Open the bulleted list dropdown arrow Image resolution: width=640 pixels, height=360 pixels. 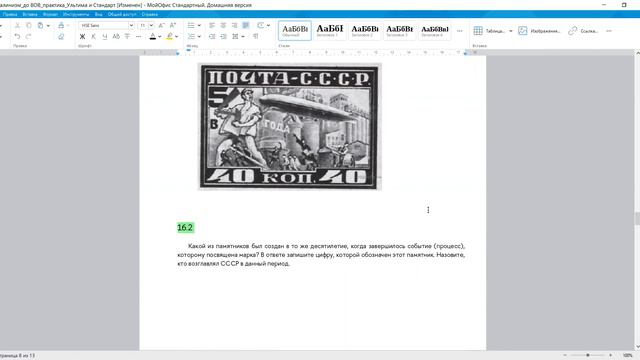coord(199,26)
